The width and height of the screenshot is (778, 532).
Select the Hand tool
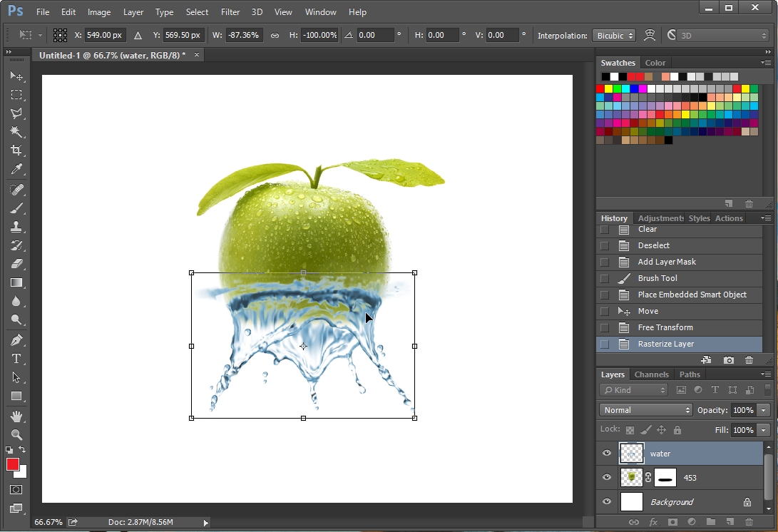(x=16, y=416)
